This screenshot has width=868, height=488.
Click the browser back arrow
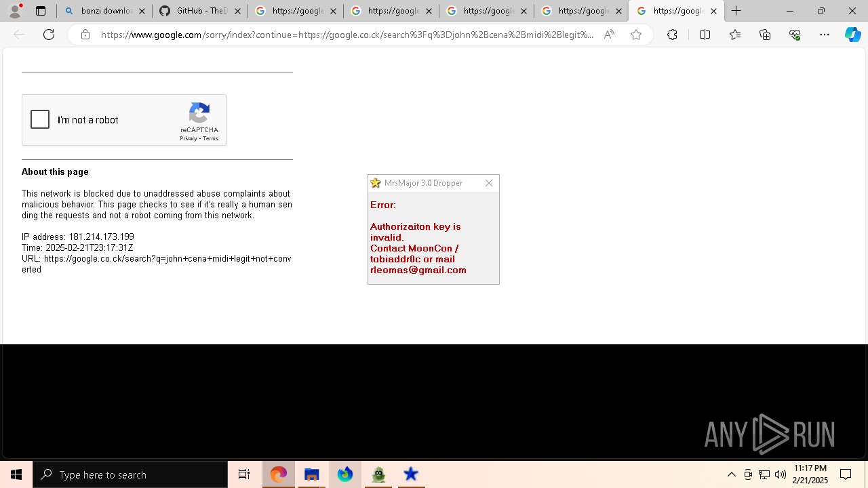(19, 35)
